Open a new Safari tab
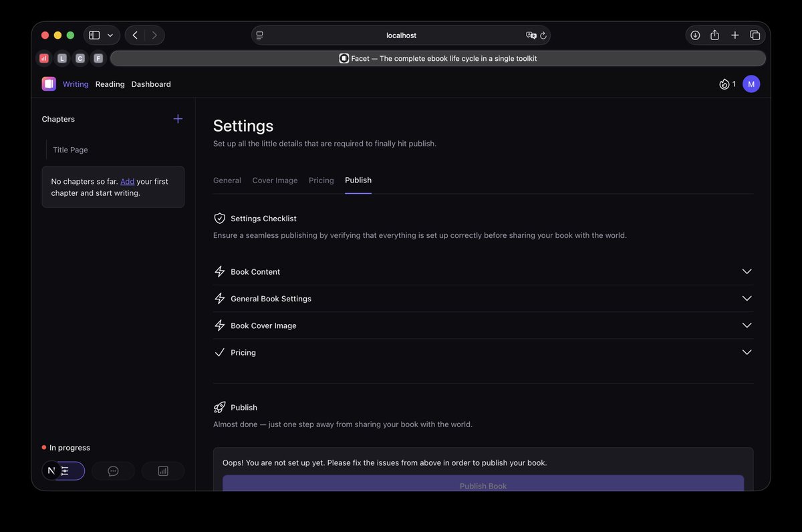Screen dimensions: 802x532 (735, 35)
